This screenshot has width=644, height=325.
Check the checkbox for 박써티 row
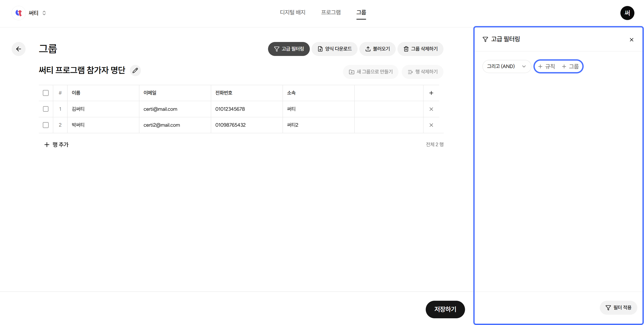(x=46, y=125)
